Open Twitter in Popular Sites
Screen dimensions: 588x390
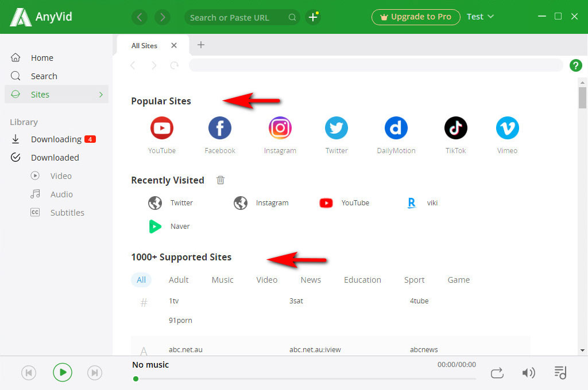[x=336, y=128]
